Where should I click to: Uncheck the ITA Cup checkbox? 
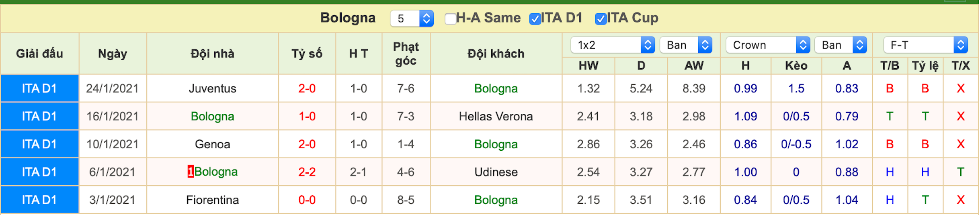601,18
